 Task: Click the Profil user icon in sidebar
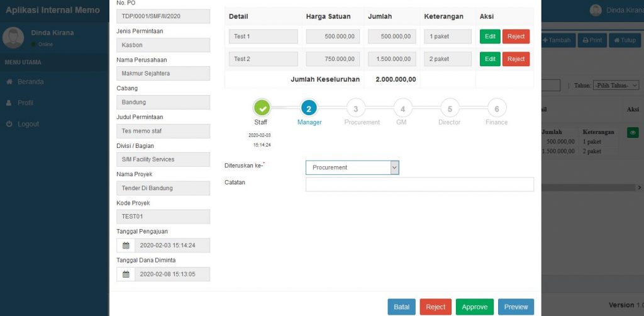[x=9, y=103]
